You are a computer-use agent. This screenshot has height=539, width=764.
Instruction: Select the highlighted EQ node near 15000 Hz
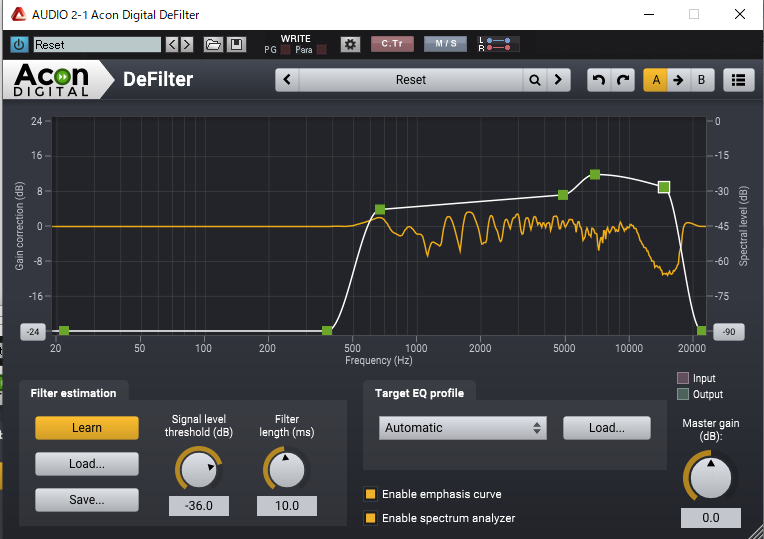point(664,187)
